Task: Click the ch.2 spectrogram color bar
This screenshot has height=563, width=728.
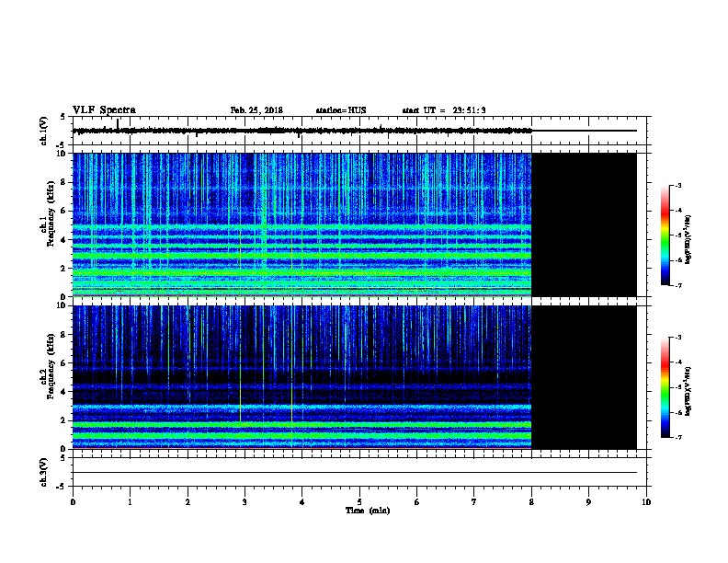Action: 665,387
